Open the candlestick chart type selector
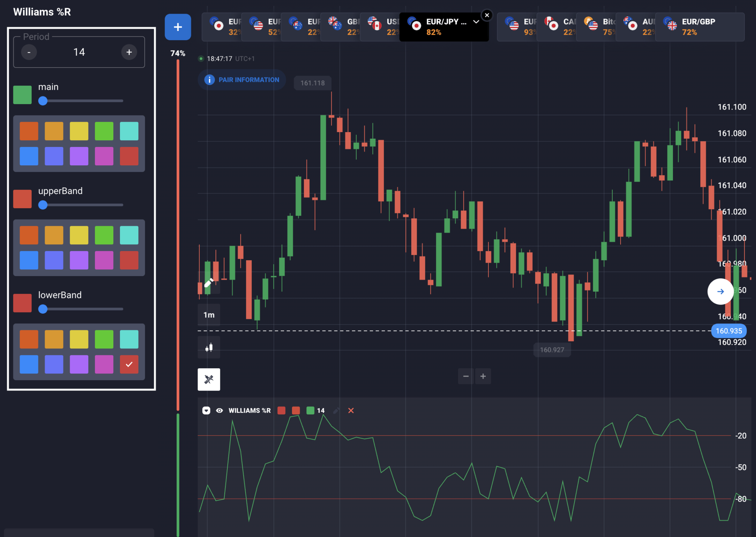 [209, 347]
